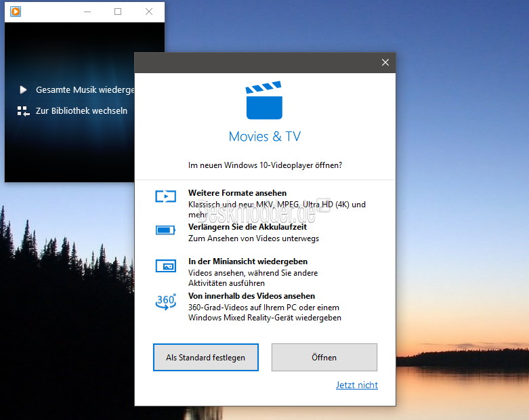
Task: Click the mini view picture-in-picture icon
Action: click(x=166, y=266)
